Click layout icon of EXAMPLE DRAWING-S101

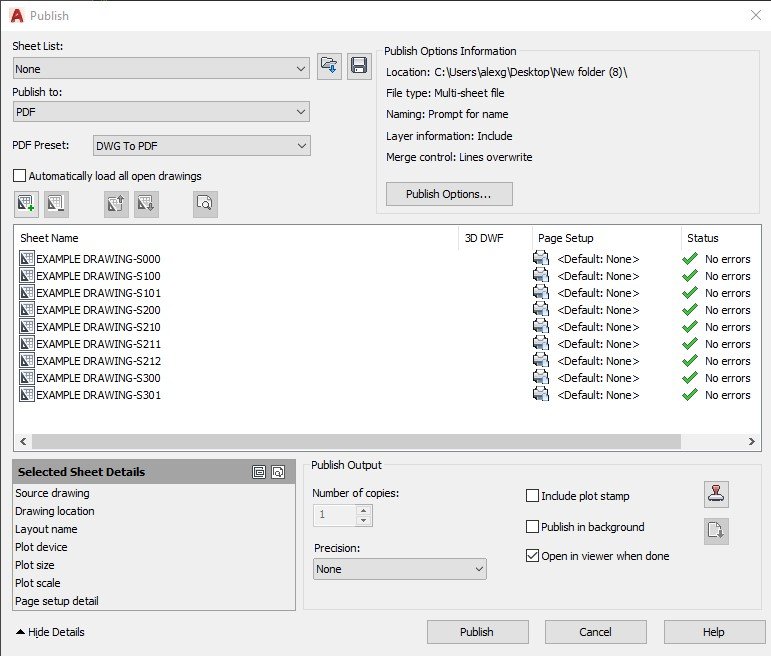click(x=27, y=292)
